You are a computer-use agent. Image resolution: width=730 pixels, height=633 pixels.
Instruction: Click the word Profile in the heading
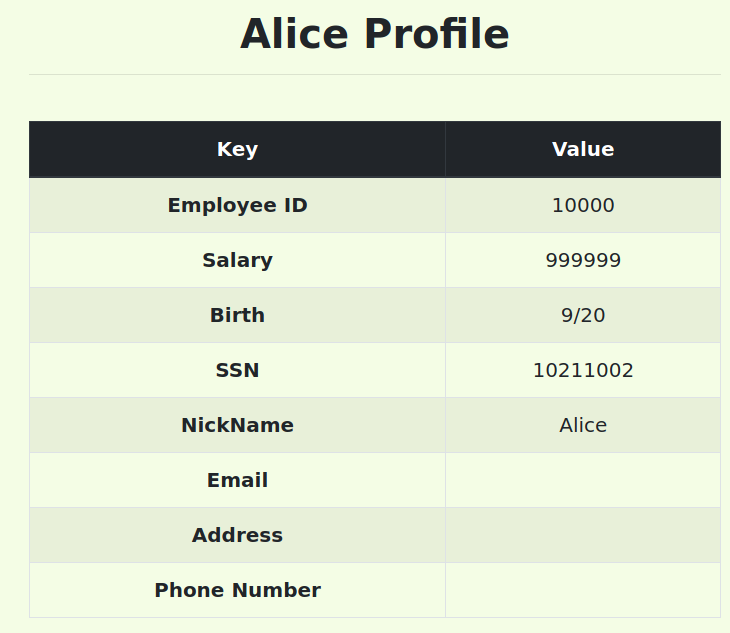(x=436, y=35)
